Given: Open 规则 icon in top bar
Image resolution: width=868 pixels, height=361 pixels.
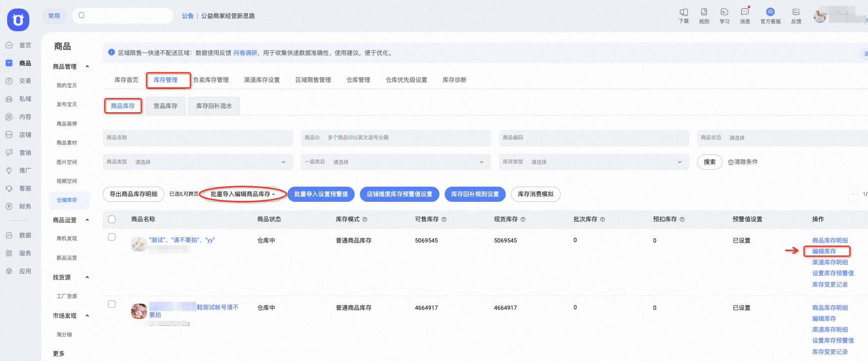Looking at the screenshot, I should point(704,12).
